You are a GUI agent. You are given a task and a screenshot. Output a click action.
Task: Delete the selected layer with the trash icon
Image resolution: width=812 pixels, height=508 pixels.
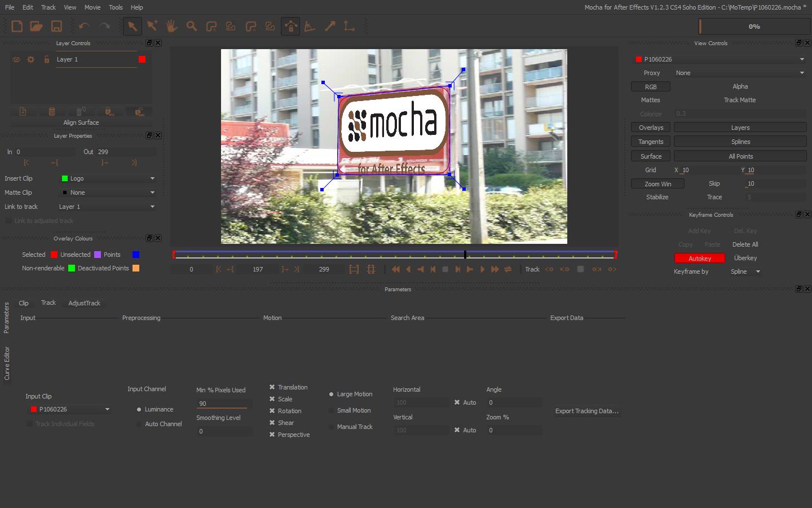[x=52, y=112]
